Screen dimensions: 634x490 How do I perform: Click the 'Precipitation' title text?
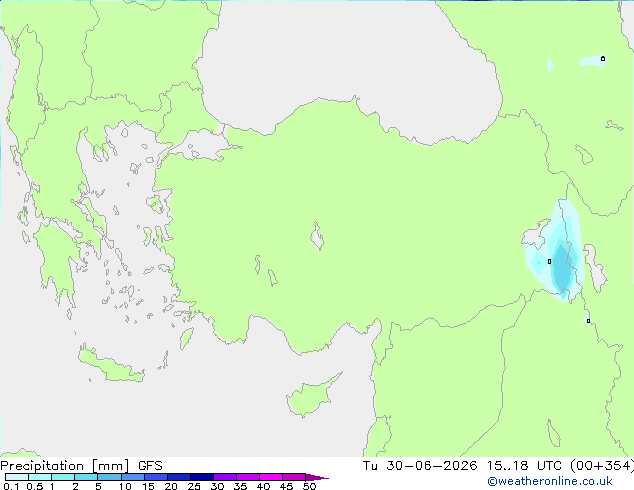42,466
